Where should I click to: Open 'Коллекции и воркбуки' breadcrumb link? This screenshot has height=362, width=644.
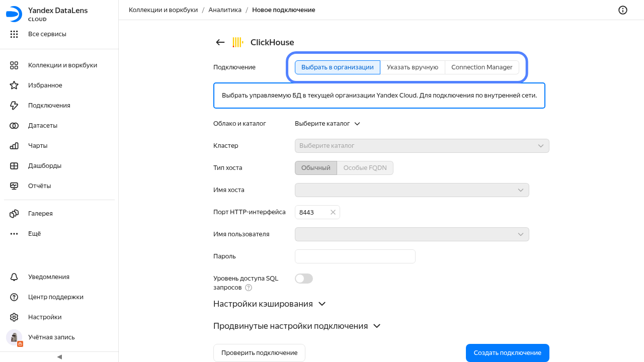[164, 10]
